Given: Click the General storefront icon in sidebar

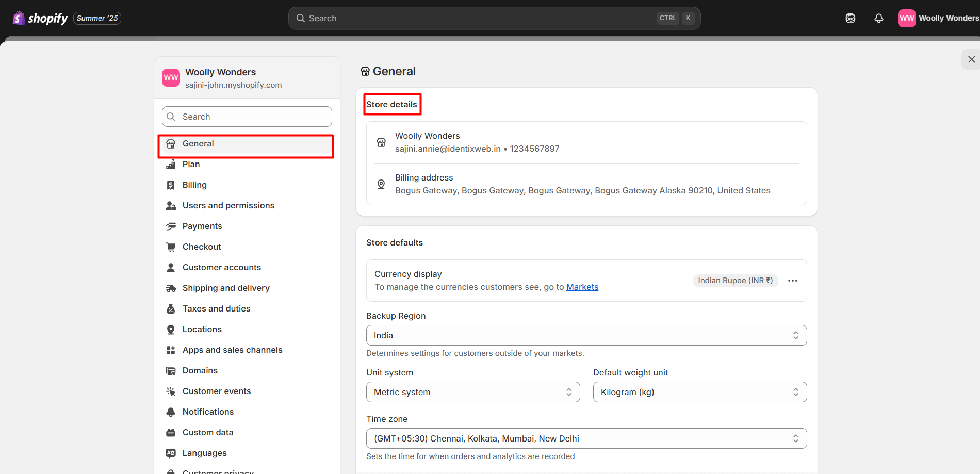Looking at the screenshot, I should [171, 144].
